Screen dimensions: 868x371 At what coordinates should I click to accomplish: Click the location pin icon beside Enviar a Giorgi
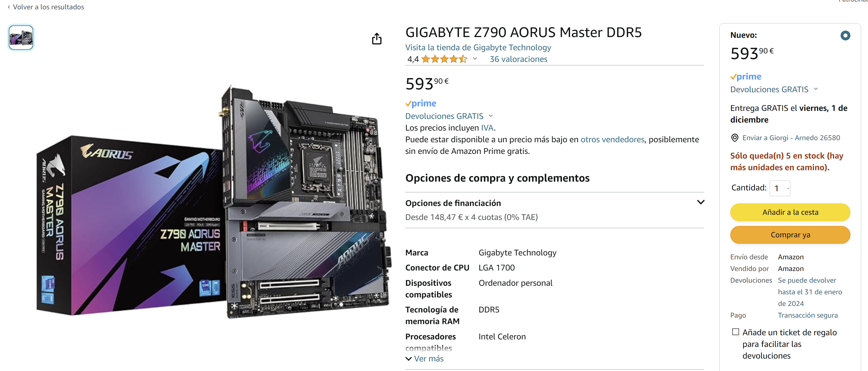tap(734, 138)
